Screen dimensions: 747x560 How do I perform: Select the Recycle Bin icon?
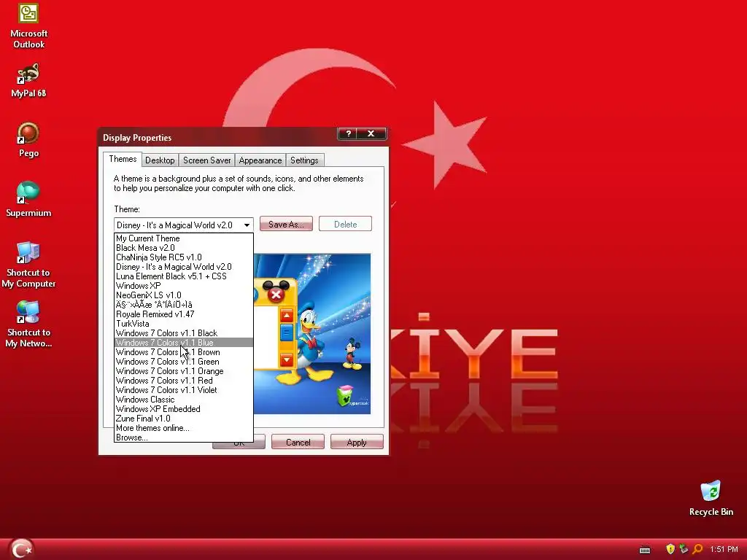711,499
